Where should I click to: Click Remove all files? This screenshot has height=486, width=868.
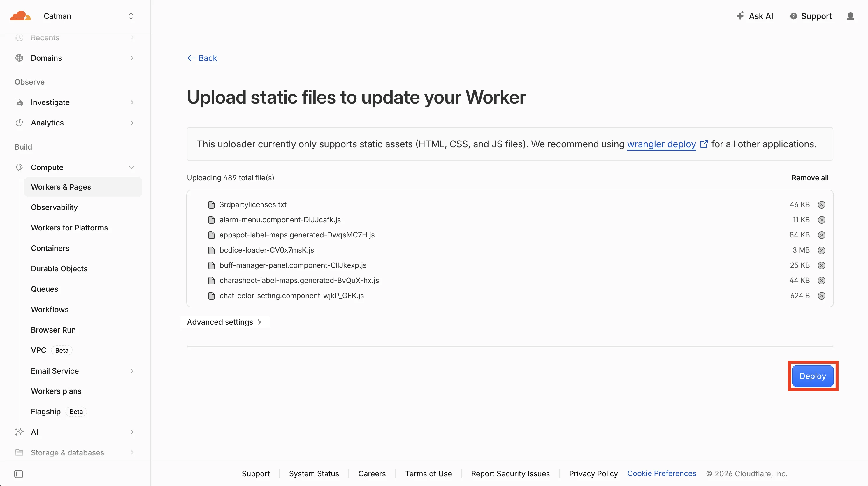click(810, 178)
